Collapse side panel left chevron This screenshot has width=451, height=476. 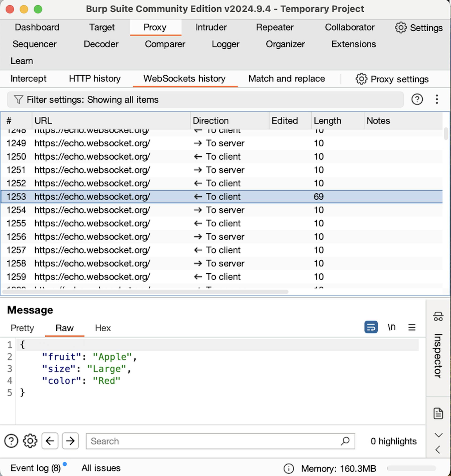click(438, 449)
